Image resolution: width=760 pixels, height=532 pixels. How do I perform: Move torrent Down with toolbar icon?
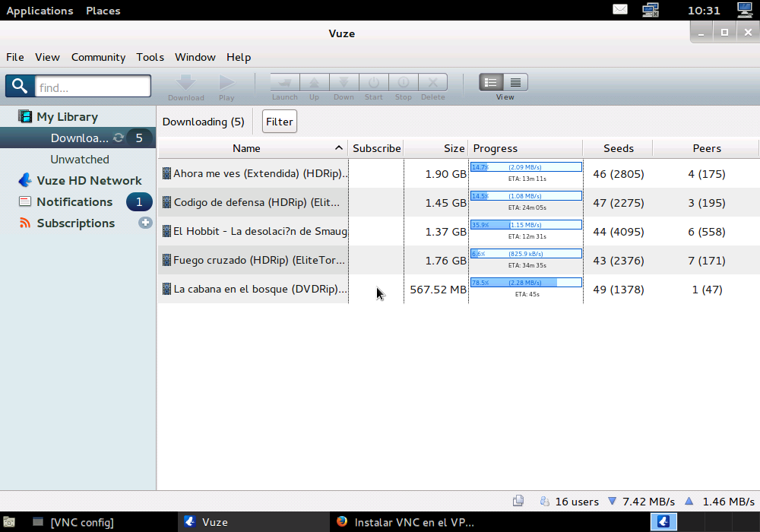coord(344,82)
